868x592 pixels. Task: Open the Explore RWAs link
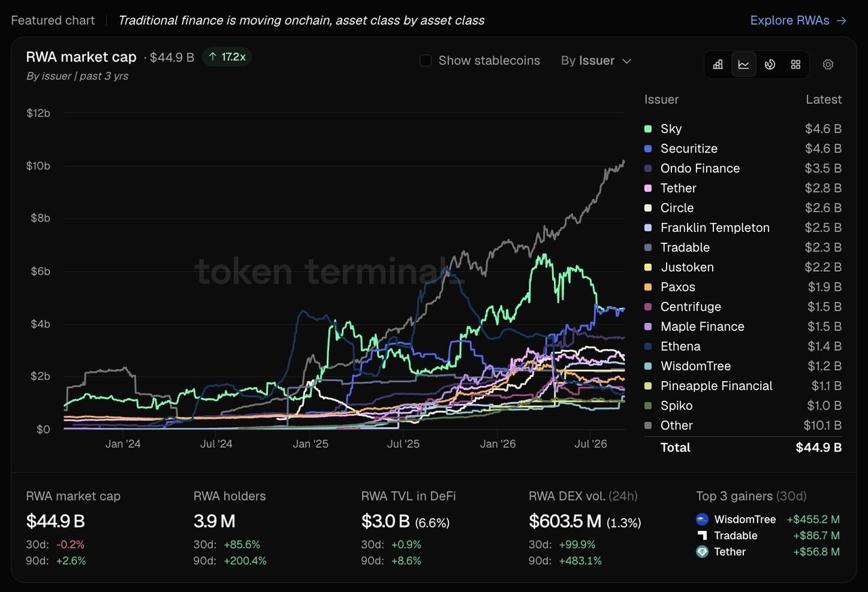coord(798,20)
